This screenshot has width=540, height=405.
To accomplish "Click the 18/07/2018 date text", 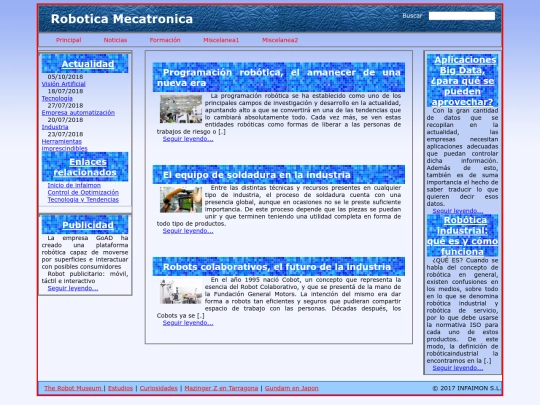I will 65,91.
